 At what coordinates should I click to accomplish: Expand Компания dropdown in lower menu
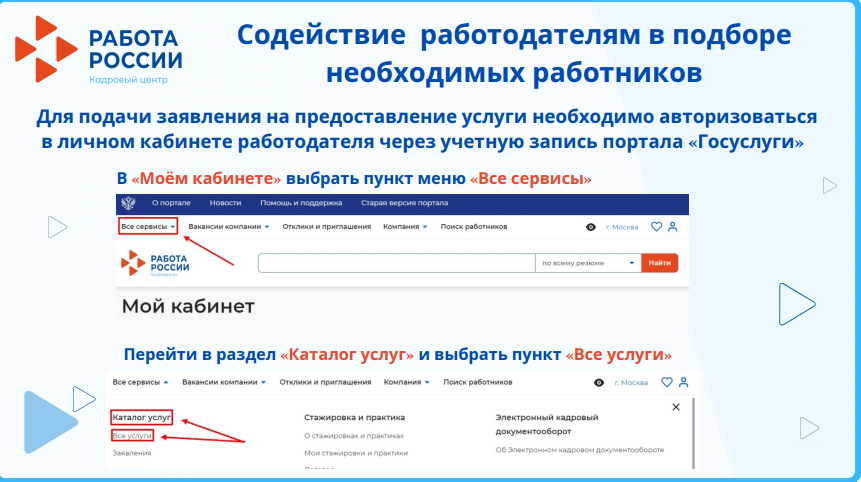406,382
